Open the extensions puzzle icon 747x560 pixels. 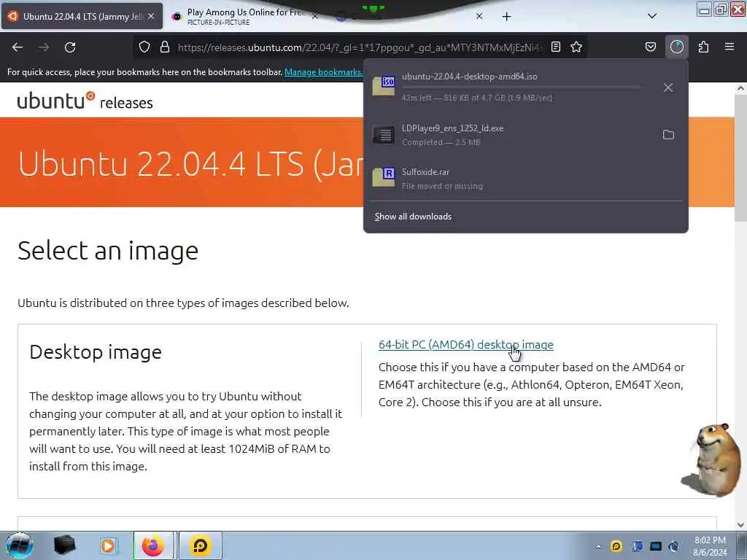703,47
